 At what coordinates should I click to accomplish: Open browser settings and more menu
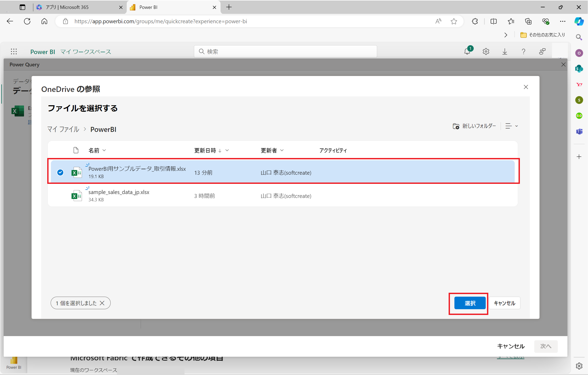click(563, 21)
